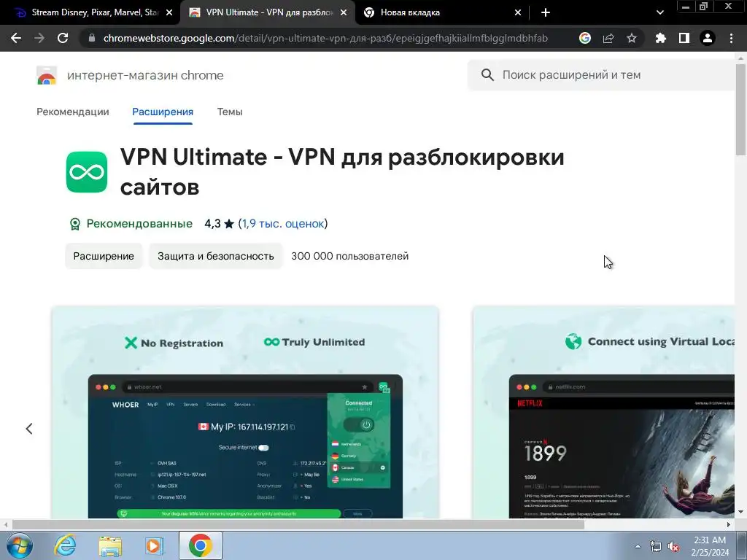Bookmark this page with the star
This screenshot has width=747, height=560.
tap(632, 38)
